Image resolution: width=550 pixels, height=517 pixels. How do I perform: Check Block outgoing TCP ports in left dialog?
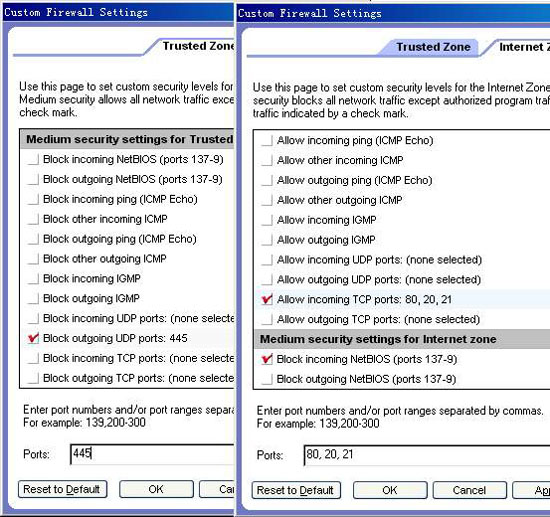tap(33, 378)
